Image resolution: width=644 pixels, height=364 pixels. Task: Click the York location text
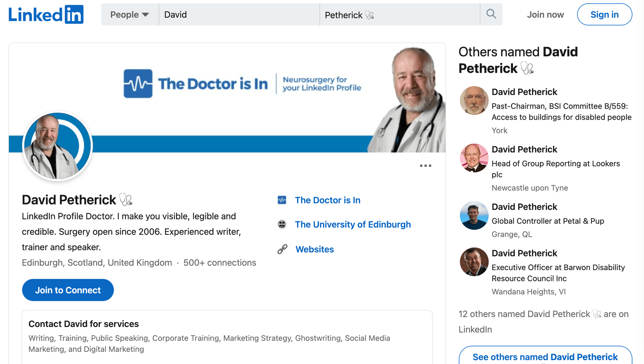click(499, 130)
